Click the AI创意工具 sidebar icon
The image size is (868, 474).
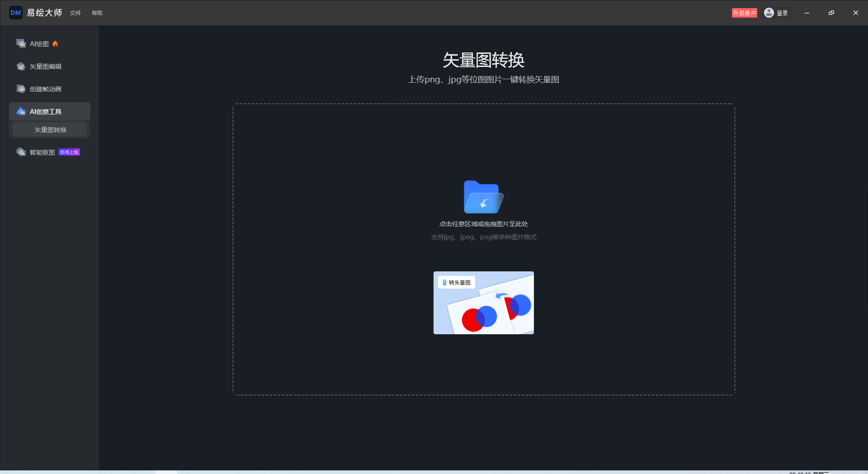click(x=21, y=111)
